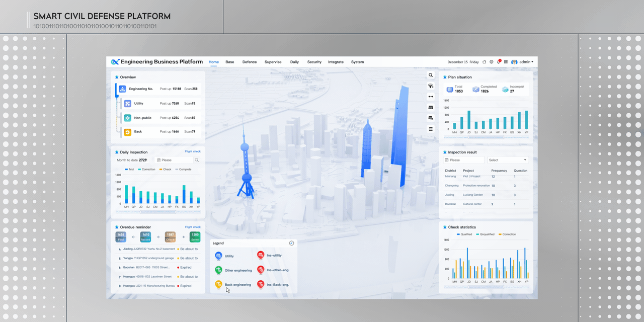Toggle the find legend in Daily inspection

[129, 170]
